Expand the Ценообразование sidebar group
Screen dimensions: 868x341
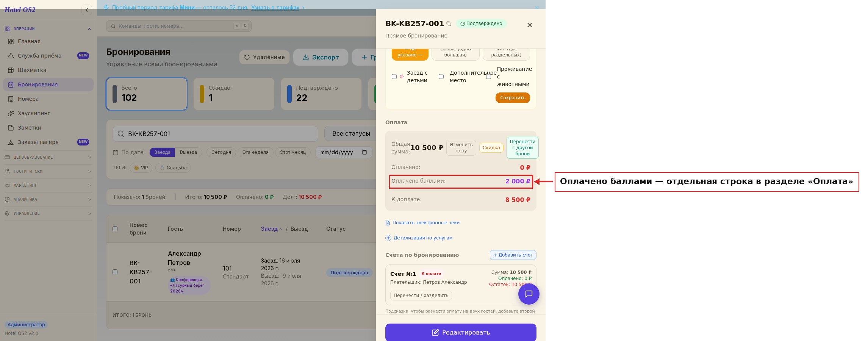(x=48, y=157)
